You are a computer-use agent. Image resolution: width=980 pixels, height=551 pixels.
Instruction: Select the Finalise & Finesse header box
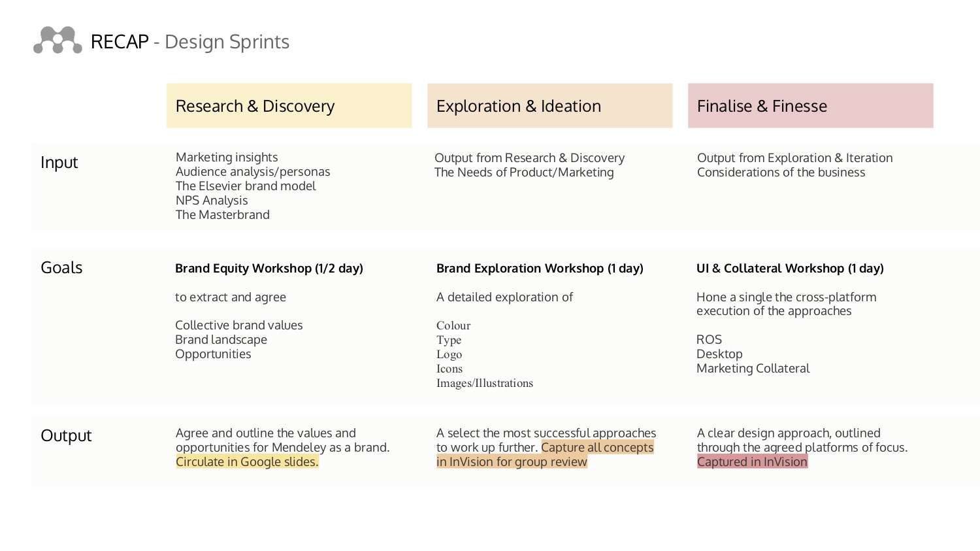click(811, 105)
